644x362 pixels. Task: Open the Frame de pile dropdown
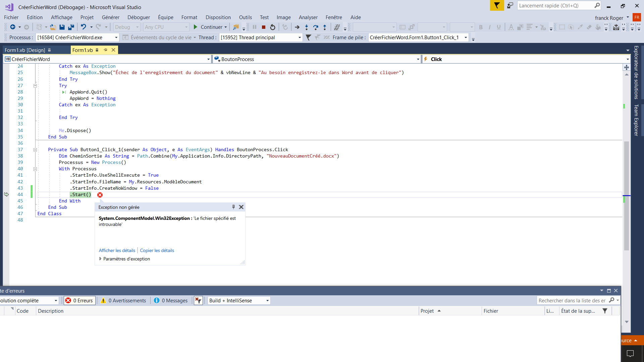click(465, 37)
